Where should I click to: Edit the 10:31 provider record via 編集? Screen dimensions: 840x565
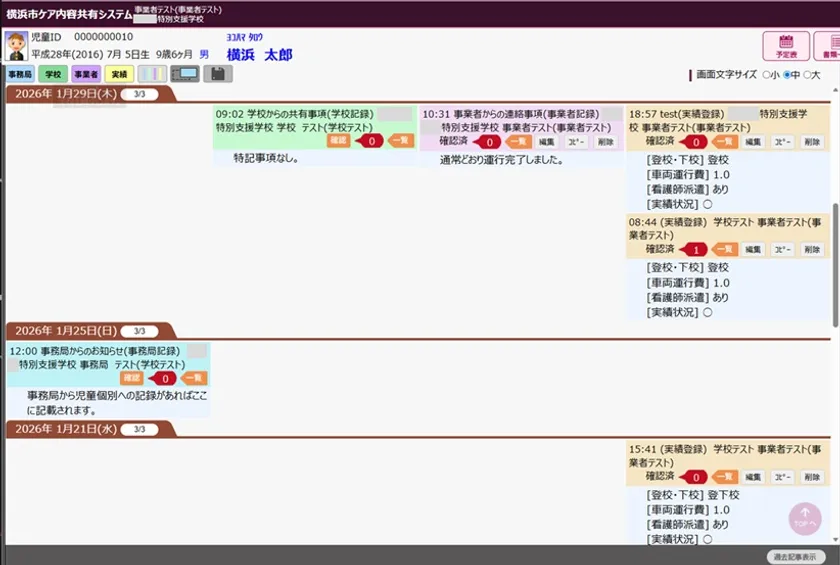pyautogui.click(x=546, y=142)
